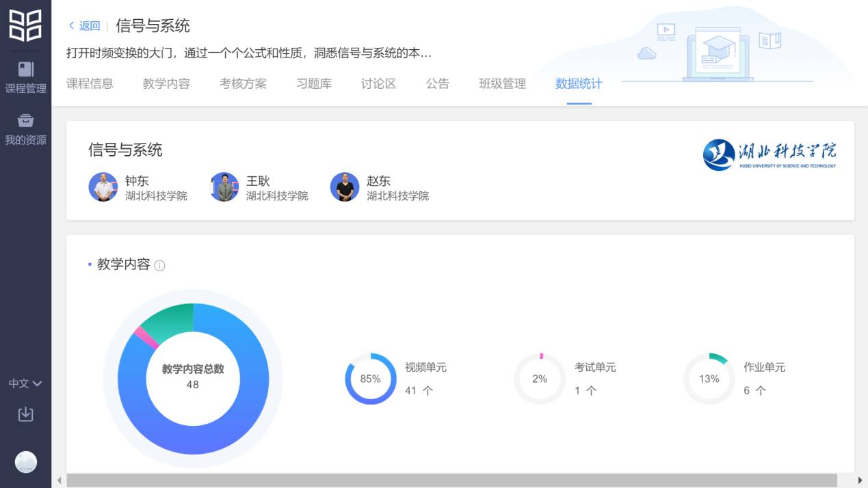Click the info icon beside 教学内容
868x488 pixels.
(159, 266)
